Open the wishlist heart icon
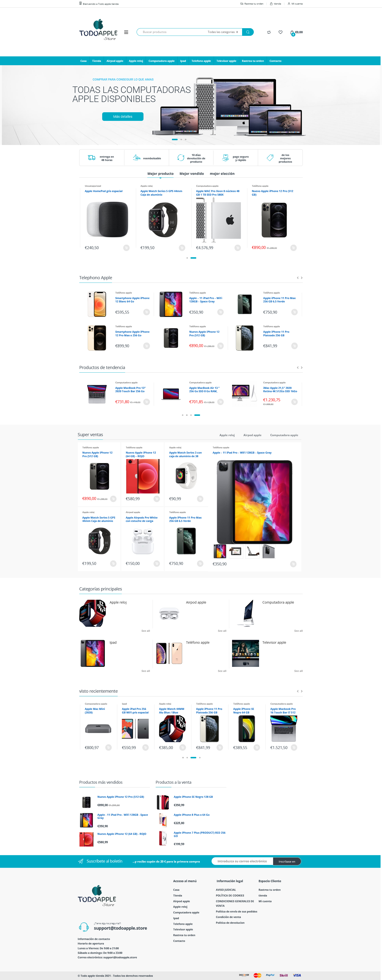This screenshot has height=980, width=382. pos(281,32)
